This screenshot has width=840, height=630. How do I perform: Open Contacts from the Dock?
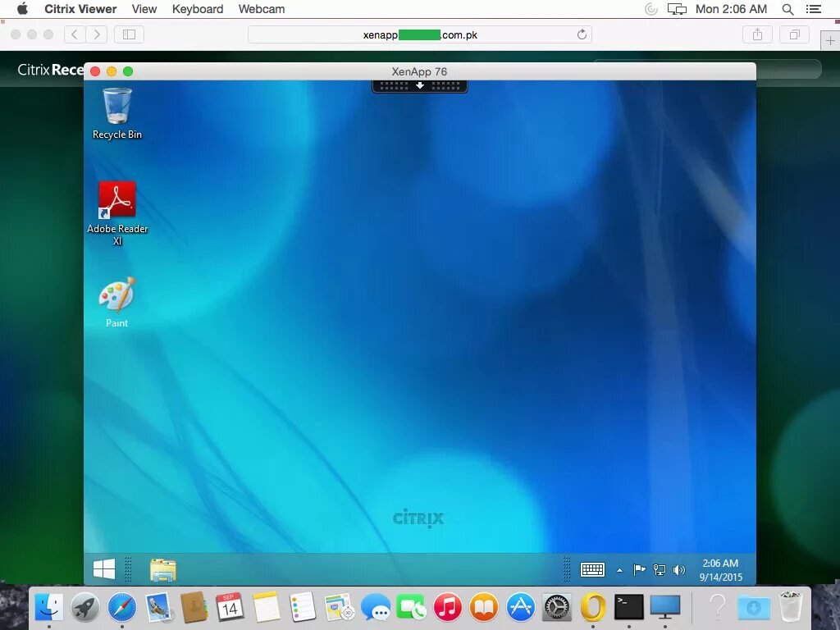coord(194,607)
